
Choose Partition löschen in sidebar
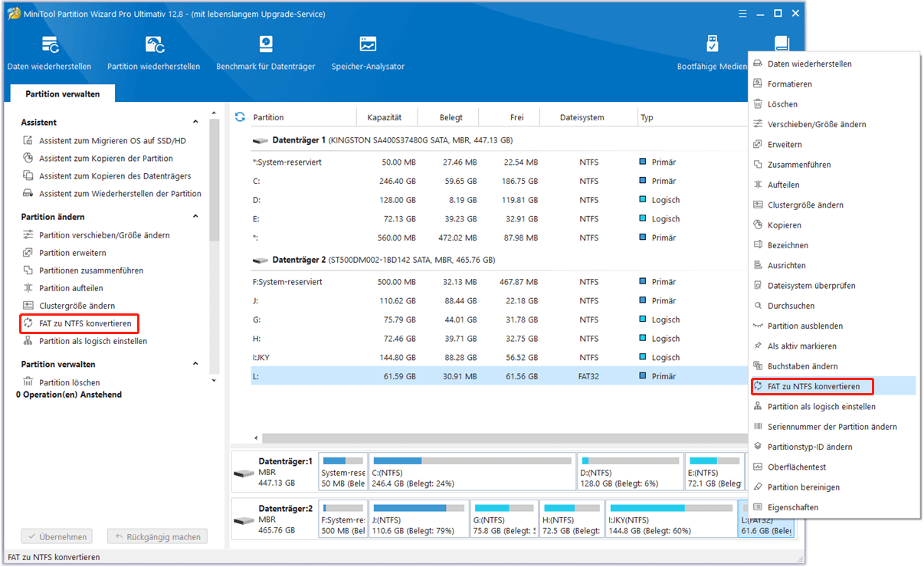(61, 382)
